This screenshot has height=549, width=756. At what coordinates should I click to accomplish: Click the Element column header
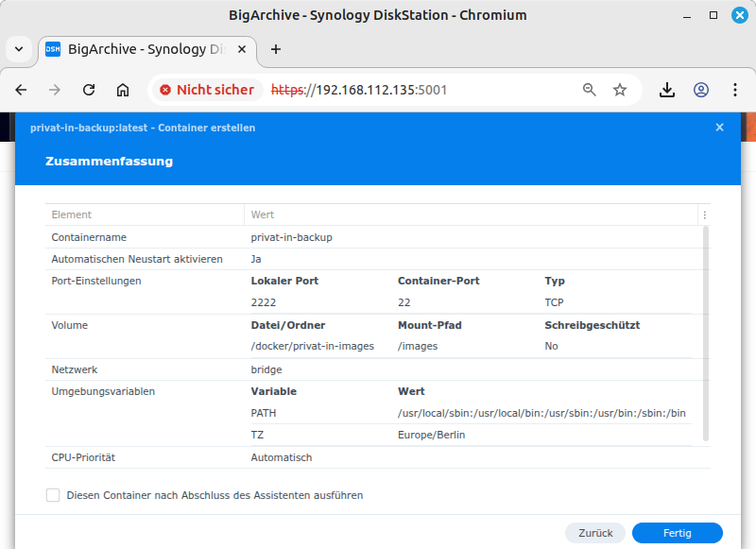[142, 215]
